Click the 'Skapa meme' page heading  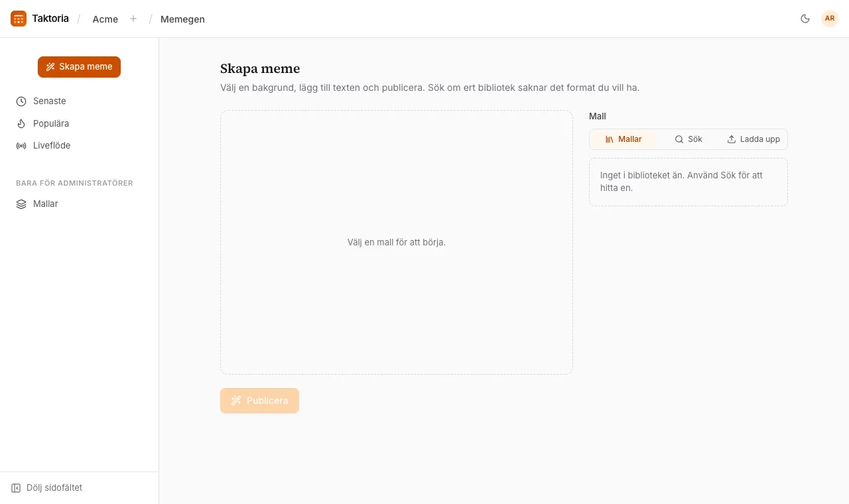tap(260, 68)
